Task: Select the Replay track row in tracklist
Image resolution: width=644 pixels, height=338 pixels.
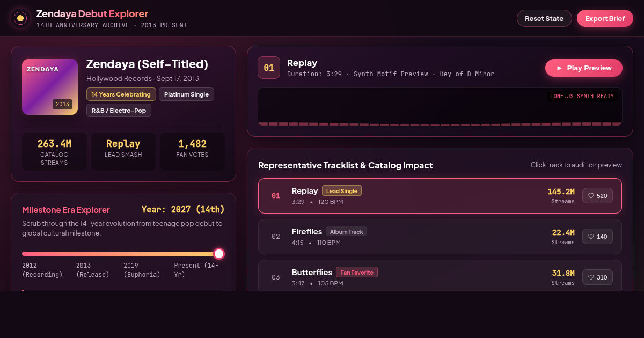Action: 440,196
